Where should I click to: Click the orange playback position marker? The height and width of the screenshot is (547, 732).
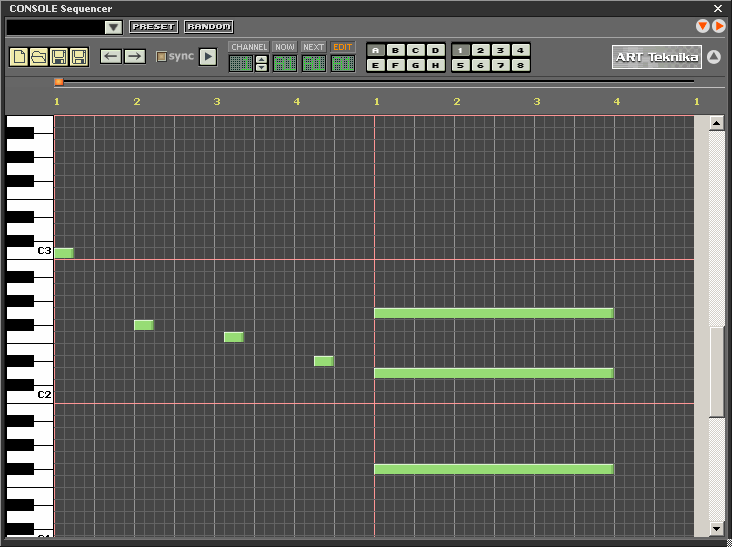click(x=59, y=82)
